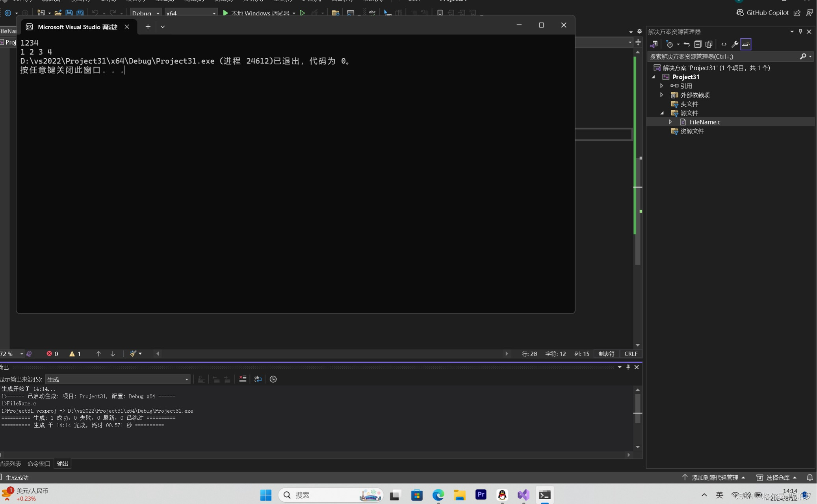This screenshot has width=817, height=504.
Task: Click the view code icon in Solution Explorer
Action: click(724, 44)
